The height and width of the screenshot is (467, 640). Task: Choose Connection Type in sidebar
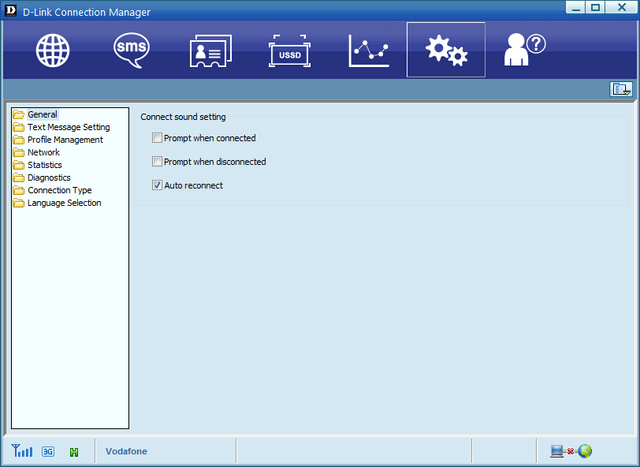[59, 190]
